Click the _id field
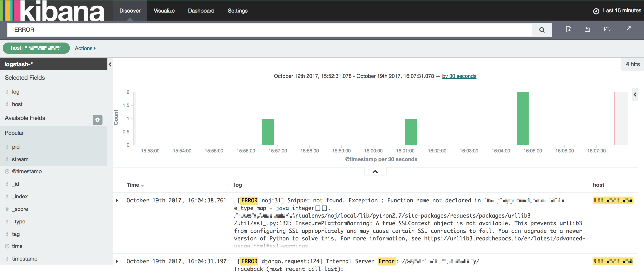 pos(15,184)
